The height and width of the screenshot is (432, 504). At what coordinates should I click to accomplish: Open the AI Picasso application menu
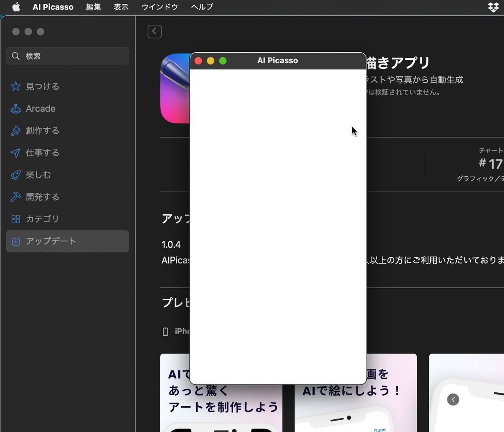pos(53,7)
